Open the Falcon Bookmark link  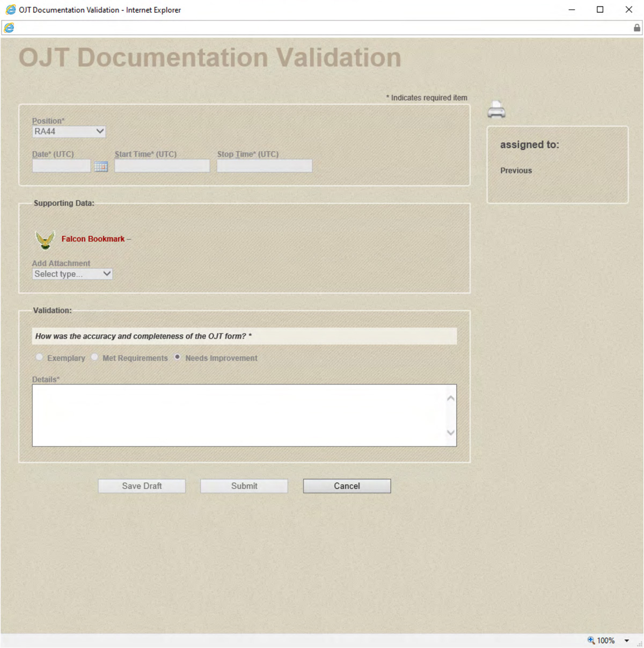coord(93,239)
